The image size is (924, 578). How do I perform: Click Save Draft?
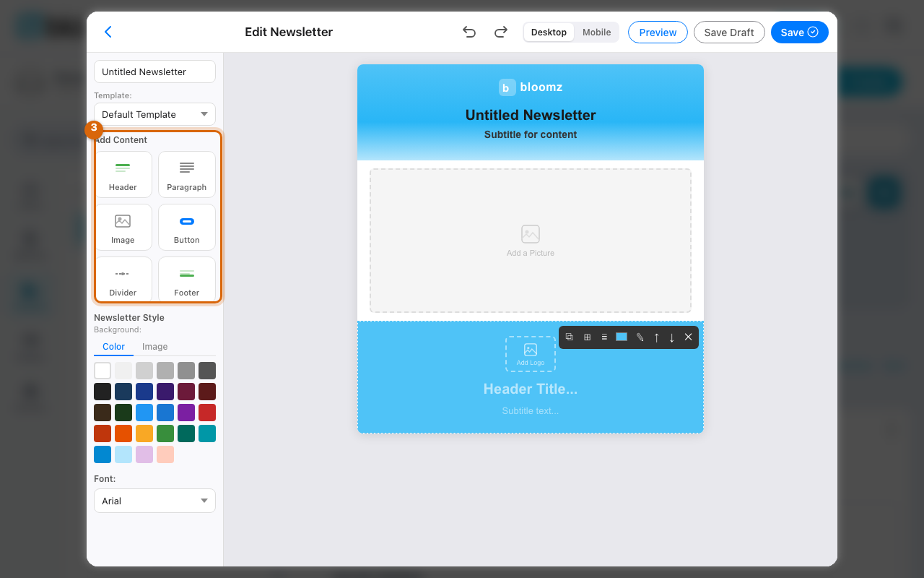(729, 33)
